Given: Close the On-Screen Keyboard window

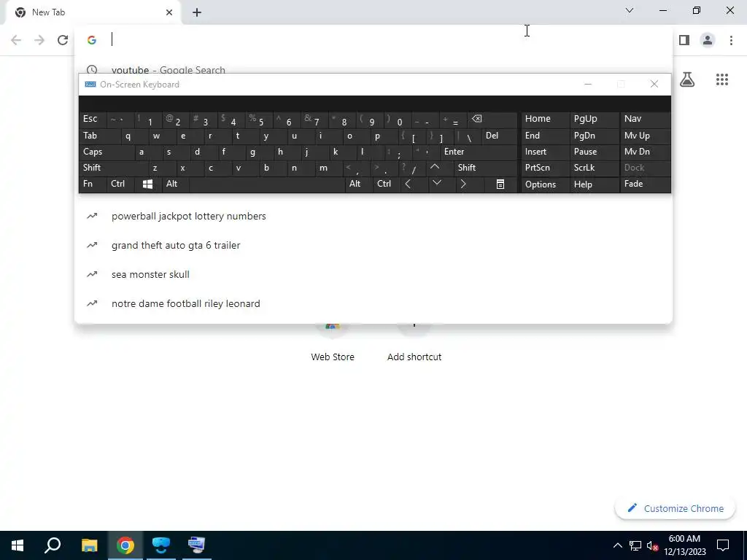Looking at the screenshot, I should tap(654, 85).
